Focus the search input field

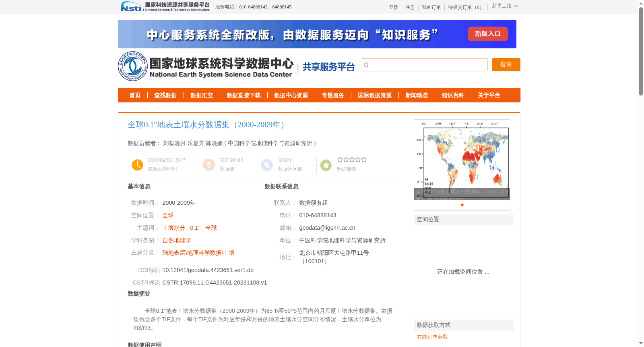tap(425, 64)
